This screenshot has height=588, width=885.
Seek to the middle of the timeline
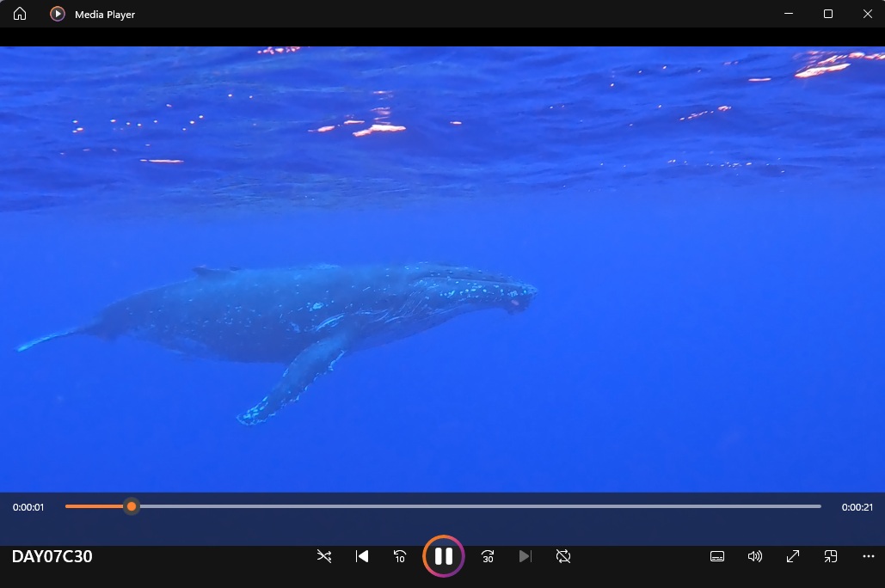443,506
